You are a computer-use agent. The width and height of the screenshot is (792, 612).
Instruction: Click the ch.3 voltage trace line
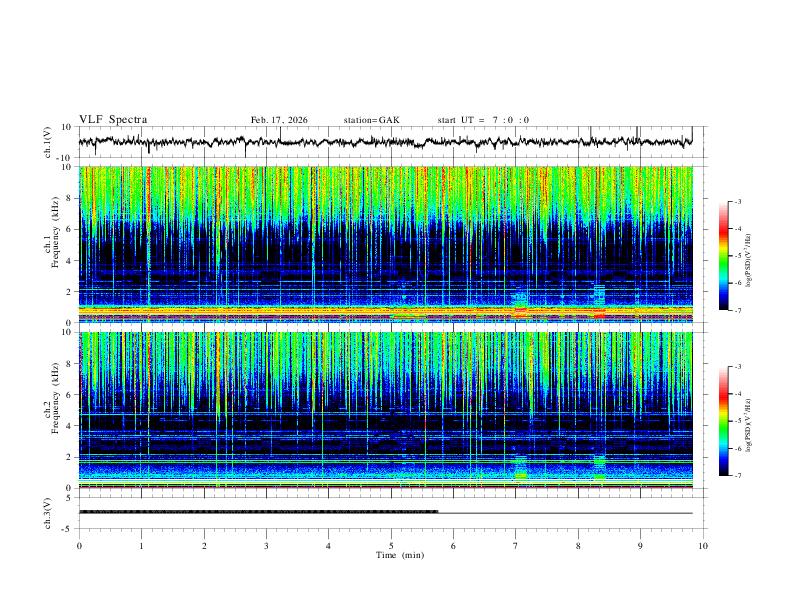point(385,512)
